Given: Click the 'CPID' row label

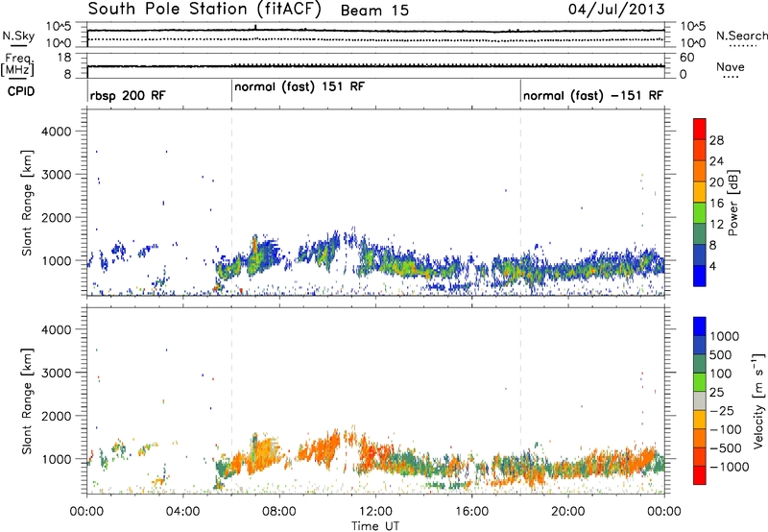Looking at the screenshot, I should coord(21,91).
